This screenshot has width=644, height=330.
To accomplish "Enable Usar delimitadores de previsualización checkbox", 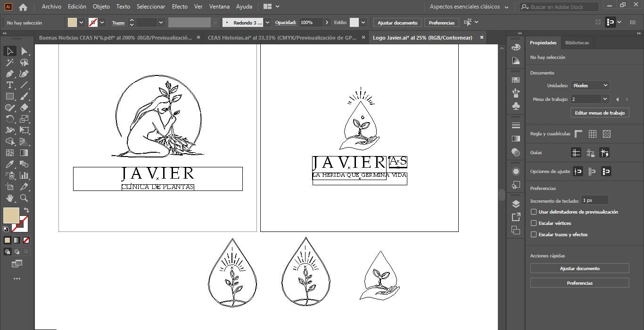I will [x=534, y=212].
